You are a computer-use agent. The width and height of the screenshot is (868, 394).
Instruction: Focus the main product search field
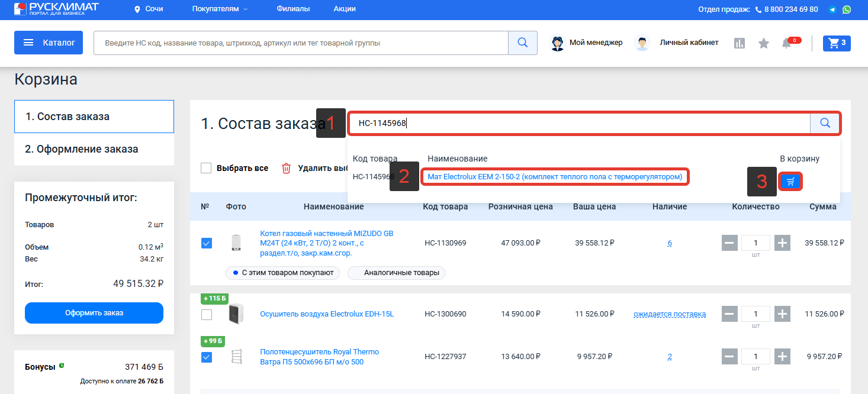point(301,43)
